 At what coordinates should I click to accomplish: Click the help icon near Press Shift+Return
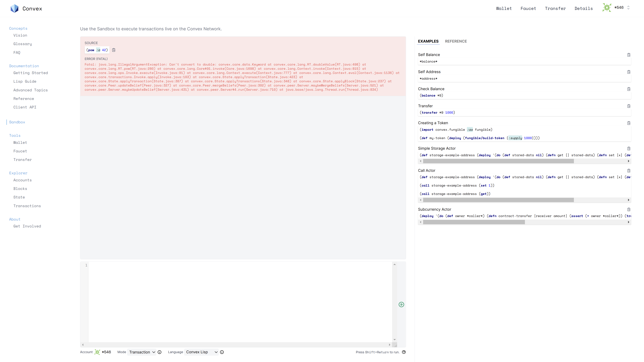pos(404,352)
